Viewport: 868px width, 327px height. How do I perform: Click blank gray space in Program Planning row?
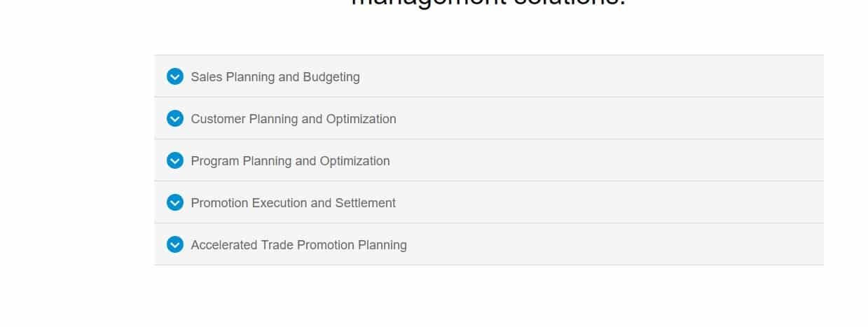point(609,160)
